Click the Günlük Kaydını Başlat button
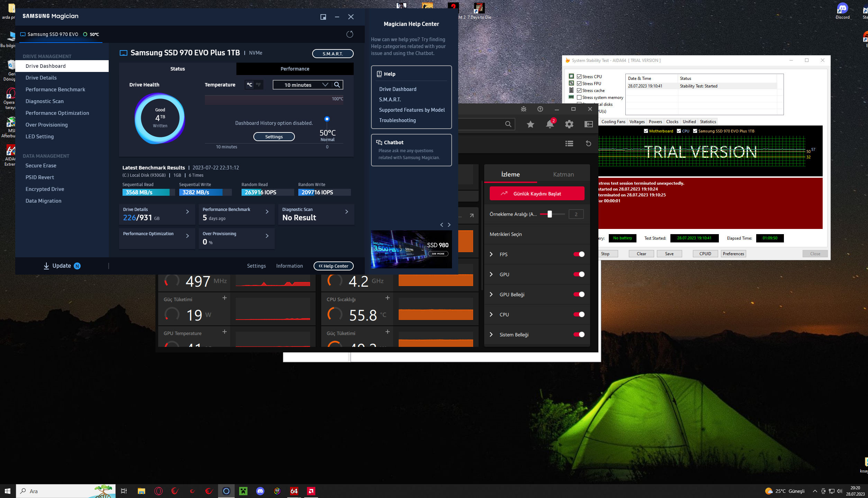 point(536,194)
